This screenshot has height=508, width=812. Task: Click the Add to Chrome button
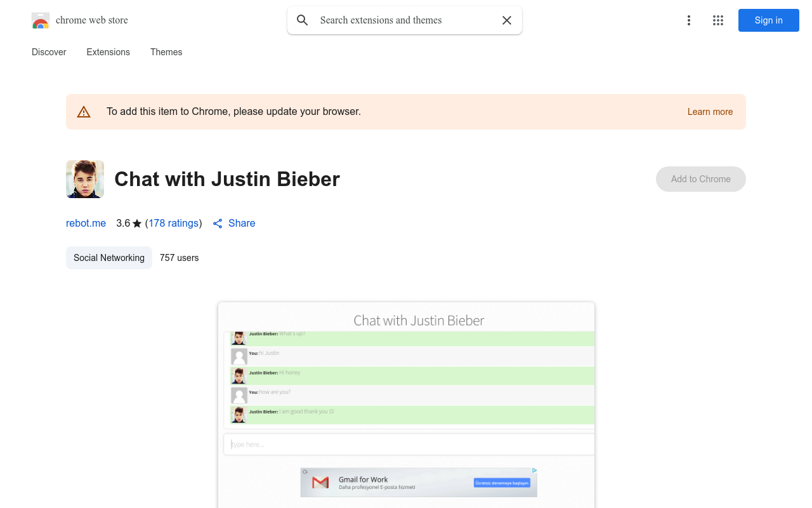[701, 179]
